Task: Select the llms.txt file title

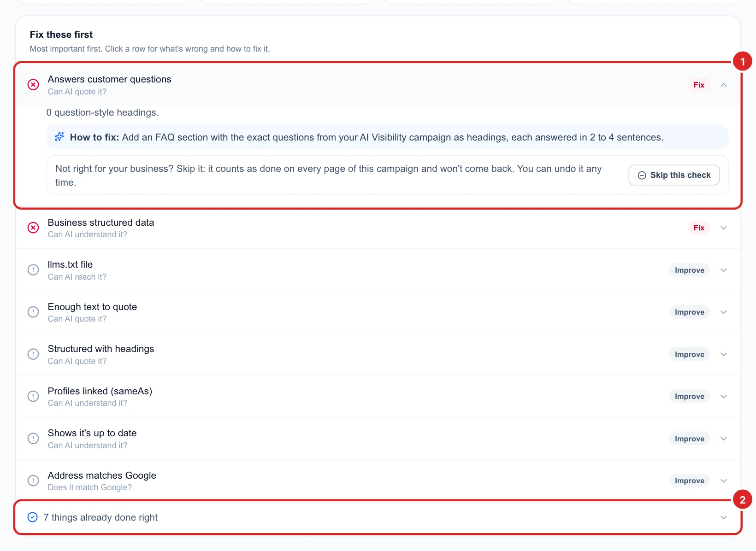Action: [70, 264]
